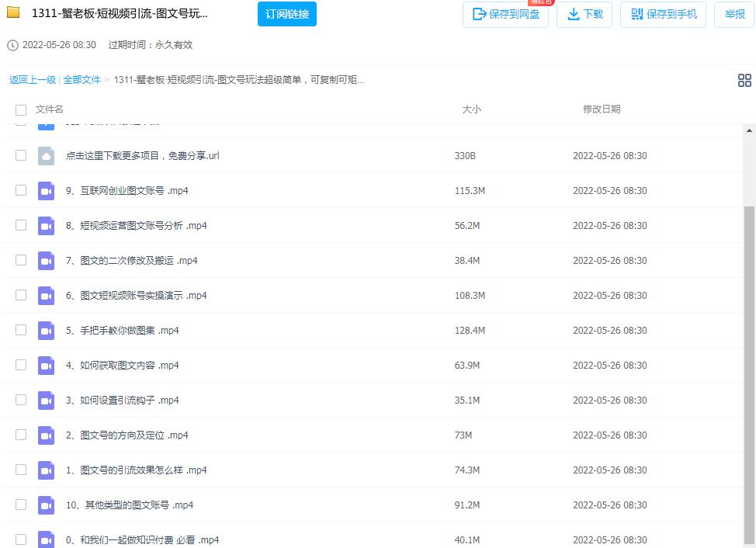Viewport: 756px width, 548px height.
Task: Check the box for 7、图文的二次修改及搬运.mp4
Action: coord(21,260)
